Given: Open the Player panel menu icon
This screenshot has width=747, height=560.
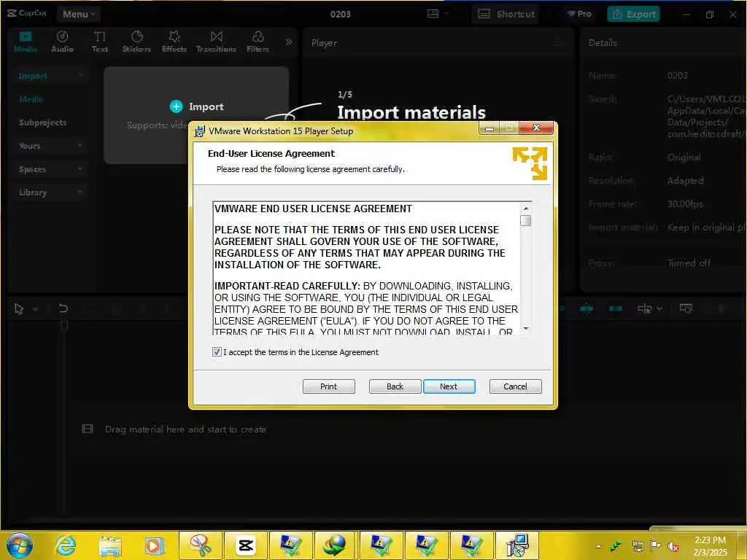Looking at the screenshot, I should pos(558,43).
